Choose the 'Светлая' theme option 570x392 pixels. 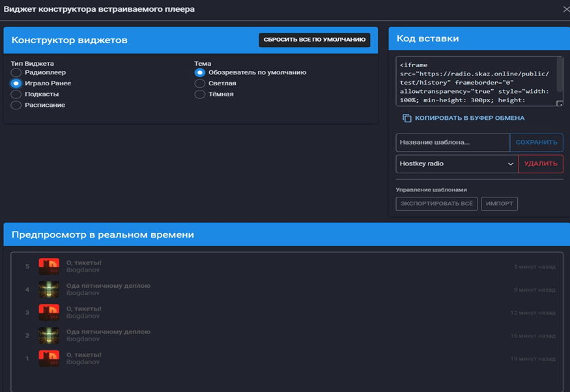[200, 83]
